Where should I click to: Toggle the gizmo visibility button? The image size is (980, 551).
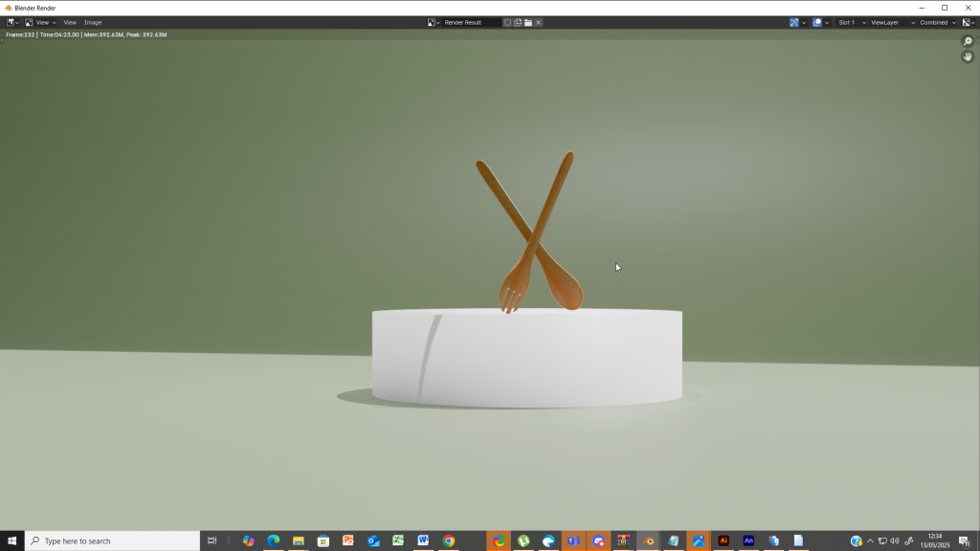click(x=794, y=22)
